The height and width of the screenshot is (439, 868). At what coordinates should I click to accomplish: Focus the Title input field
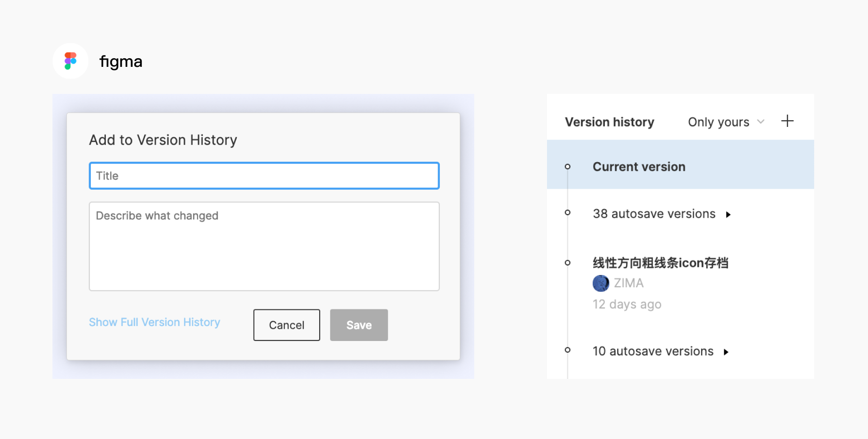(264, 176)
